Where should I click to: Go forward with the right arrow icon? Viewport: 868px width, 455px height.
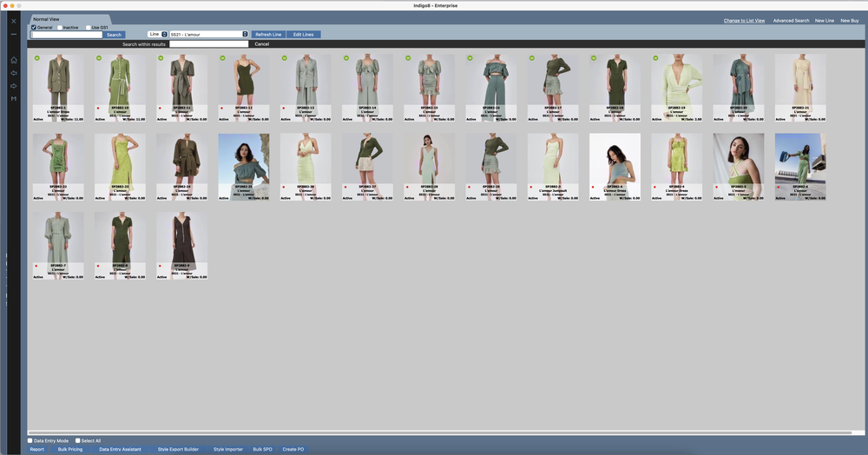[14, 86]
